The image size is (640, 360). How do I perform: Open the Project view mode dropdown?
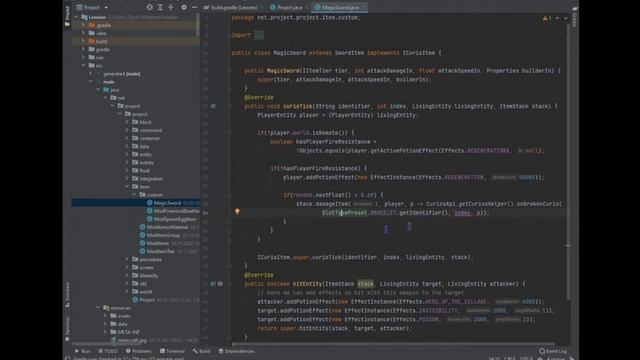(x=106, y=7)
